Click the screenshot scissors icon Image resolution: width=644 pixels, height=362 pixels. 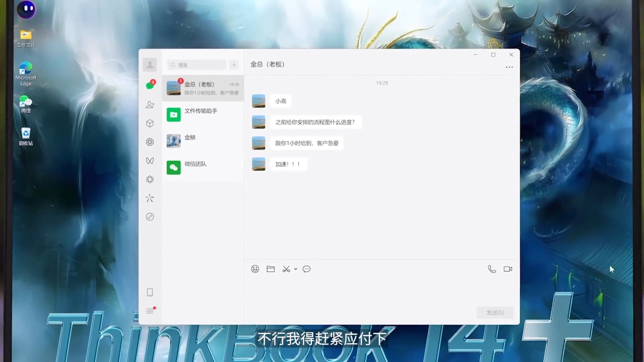pos(286,269)
